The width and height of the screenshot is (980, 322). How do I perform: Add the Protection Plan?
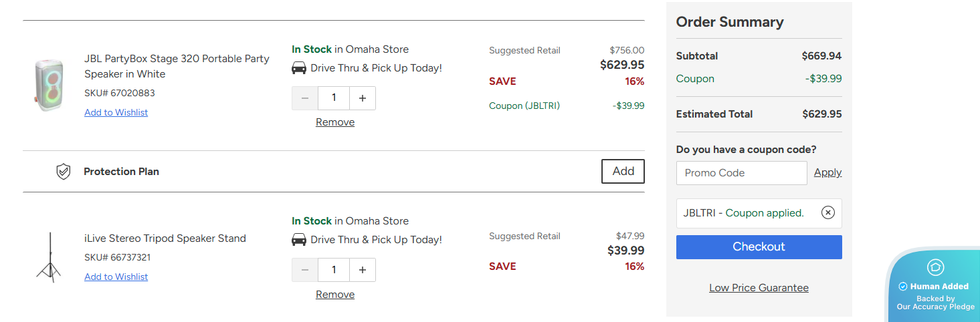click(x=623, y=171)
